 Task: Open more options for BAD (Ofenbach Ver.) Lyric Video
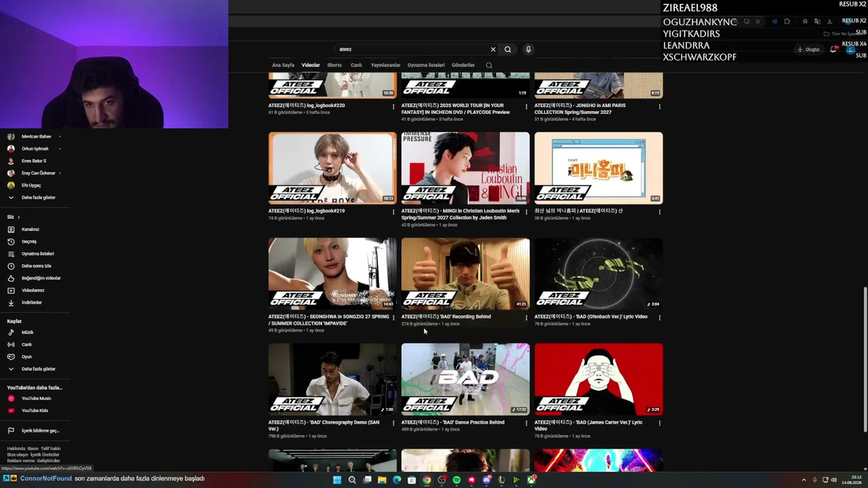pos(659,317)
